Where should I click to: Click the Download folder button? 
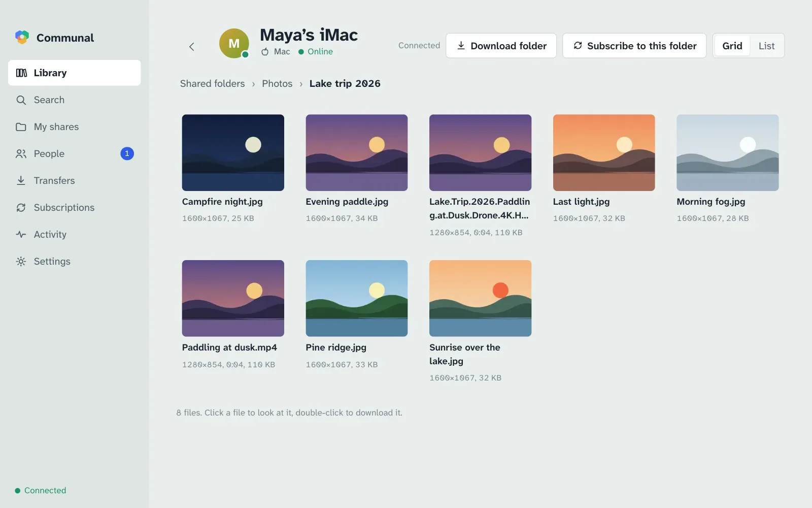pyautogui.click(x=501, y=46)
